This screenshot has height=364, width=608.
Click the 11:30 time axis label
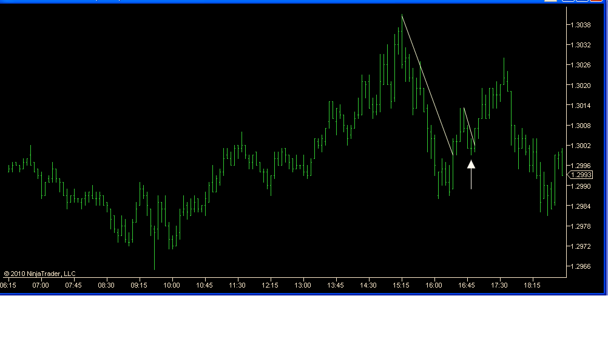tap(237, 285)
